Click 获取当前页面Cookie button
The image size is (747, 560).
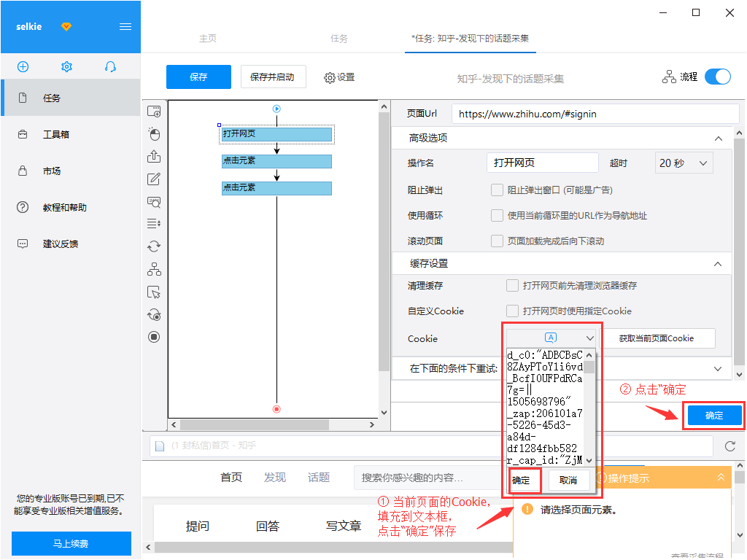[656, 338]
